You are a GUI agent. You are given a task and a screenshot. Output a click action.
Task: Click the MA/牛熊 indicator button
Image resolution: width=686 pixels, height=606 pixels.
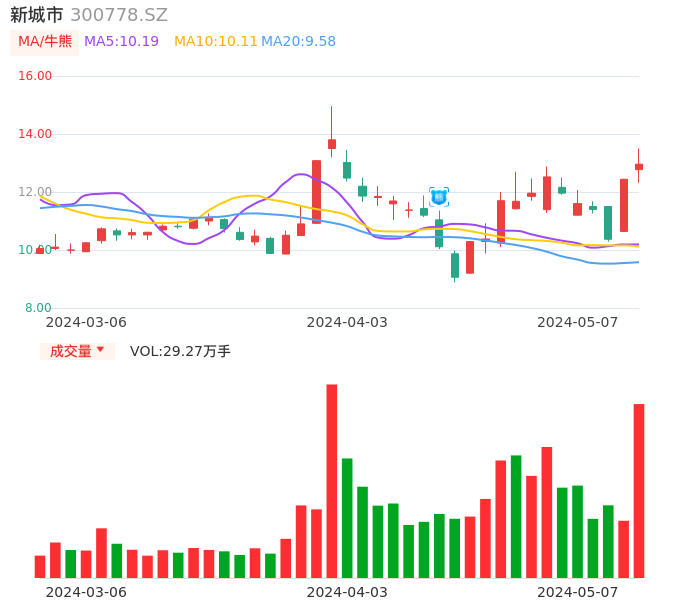pyautogui.click(x=44, y=42)
